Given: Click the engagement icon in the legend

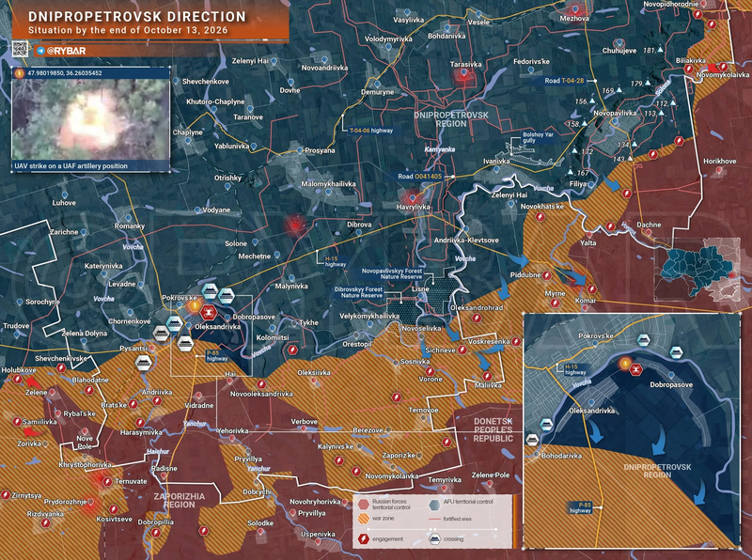Looking at the screenshot, I should click(x=364, y=539).
